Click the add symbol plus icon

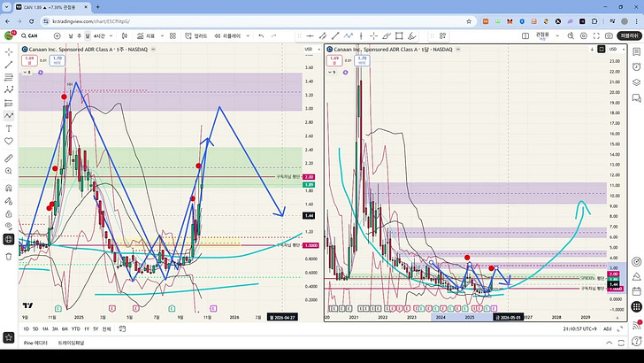57,36
